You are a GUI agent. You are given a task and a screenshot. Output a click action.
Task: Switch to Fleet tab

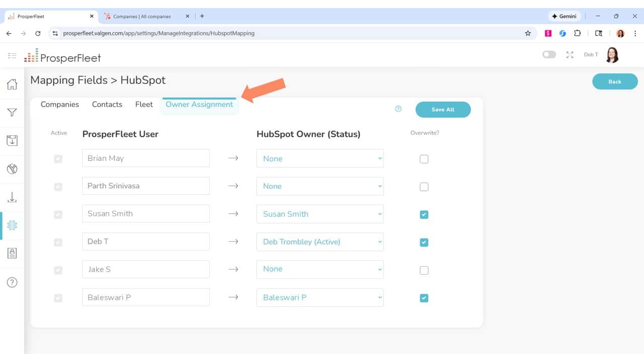(x=144, y=105)
